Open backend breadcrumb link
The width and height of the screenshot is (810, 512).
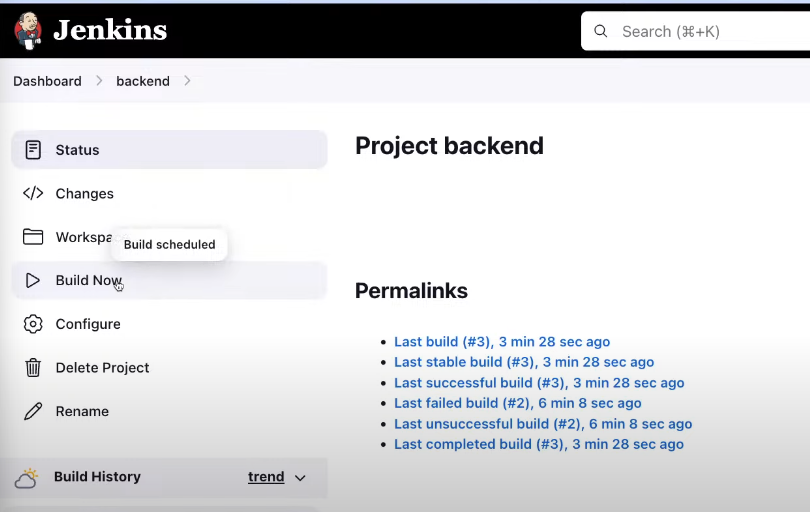[x=143, y=81]
